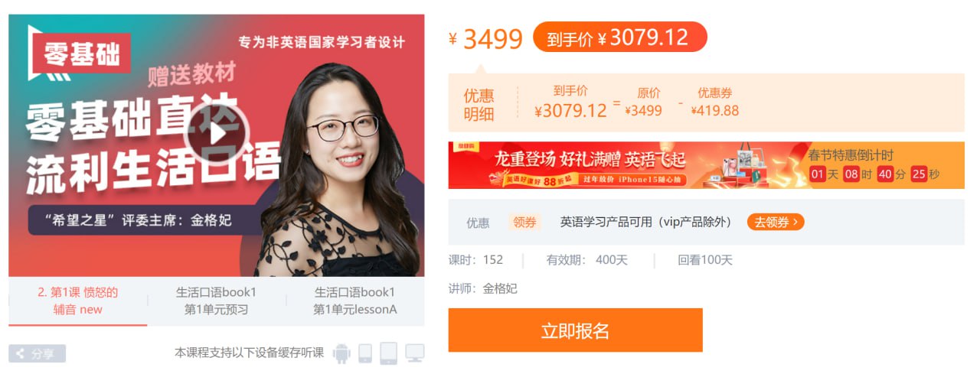This screenshot has height=374, width=980.
Task: Click the 春节特惠倒计时 countdown timer
Action: coord(876,165)
